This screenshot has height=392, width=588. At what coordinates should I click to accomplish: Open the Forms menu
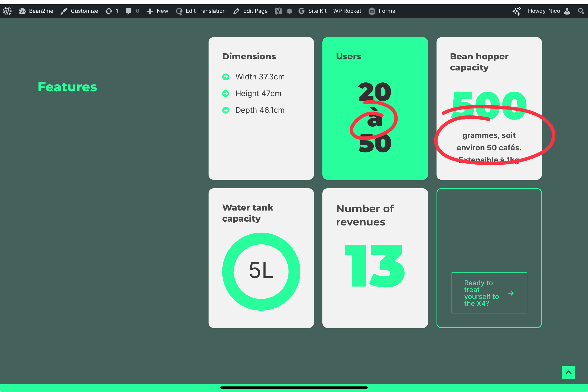coord(387,11)
